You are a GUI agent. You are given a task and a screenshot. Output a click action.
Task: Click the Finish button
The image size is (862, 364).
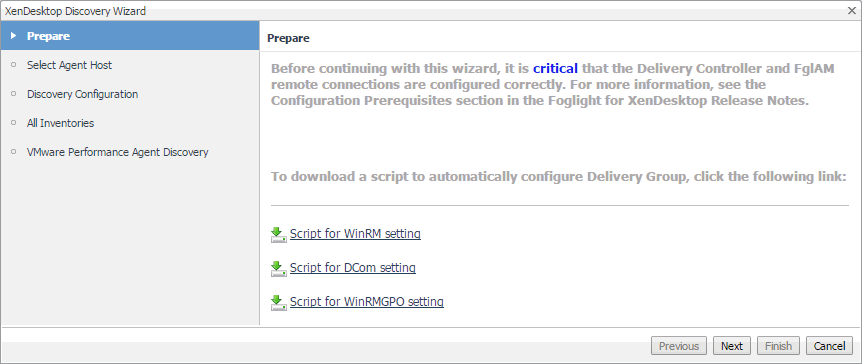point(778,346)
